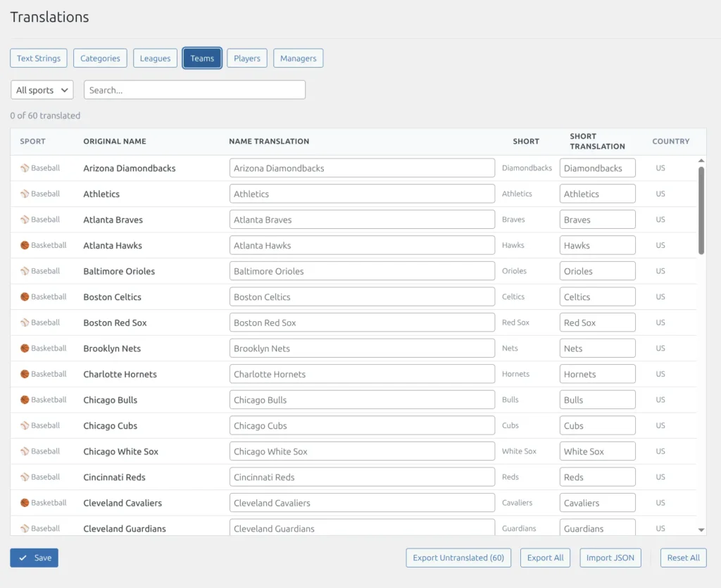Click the Reset All button
Image resolution: width=721 pixels, height=588 pixels.
[683, 558]
